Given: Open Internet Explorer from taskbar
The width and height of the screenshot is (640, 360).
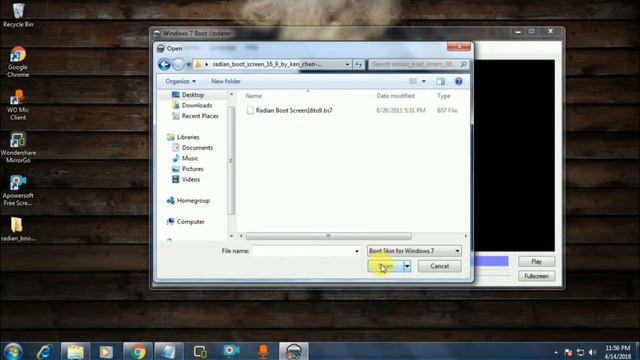Looking at the screenshot, I should click(44, 351).
